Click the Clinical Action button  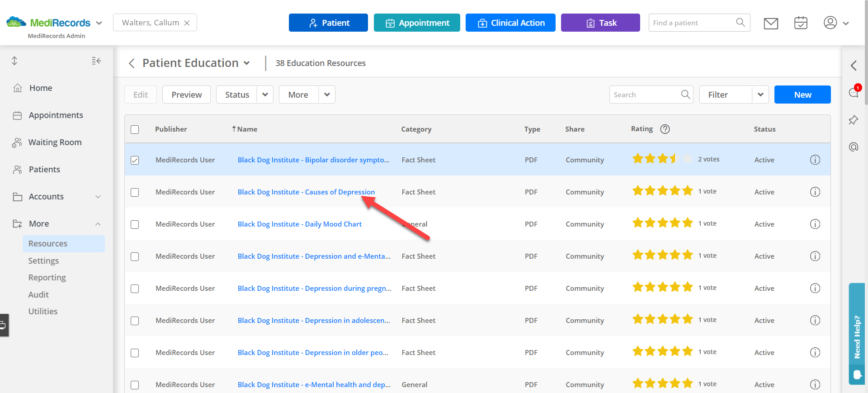(x=510, y=23)
